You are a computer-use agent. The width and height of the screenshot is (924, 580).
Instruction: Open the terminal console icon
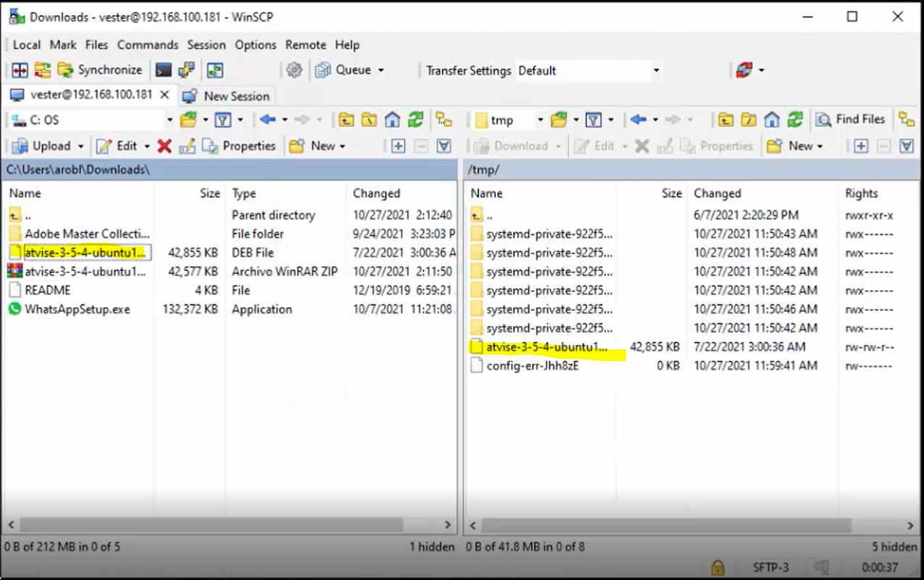[164, 70]
